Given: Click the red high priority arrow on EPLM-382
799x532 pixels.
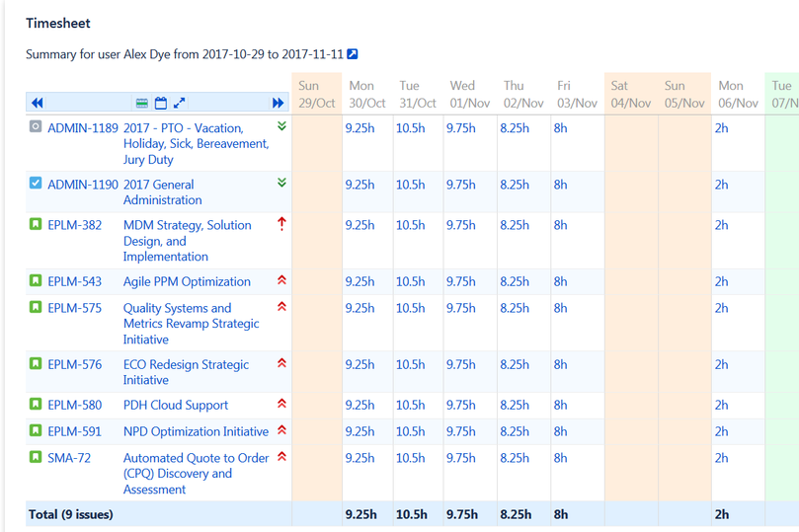Looking at the screenshot, I should click(x=281, y=223).
